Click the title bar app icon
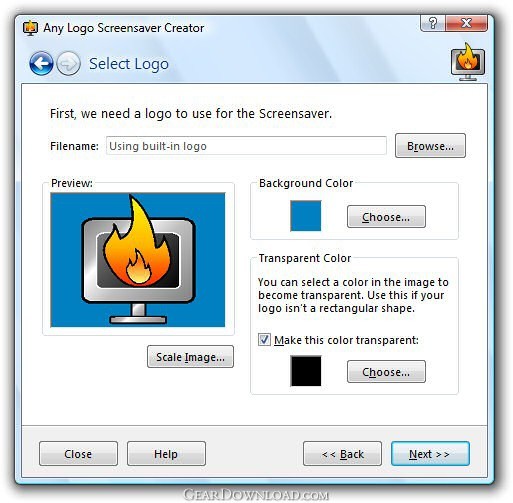 pos(31,28)
